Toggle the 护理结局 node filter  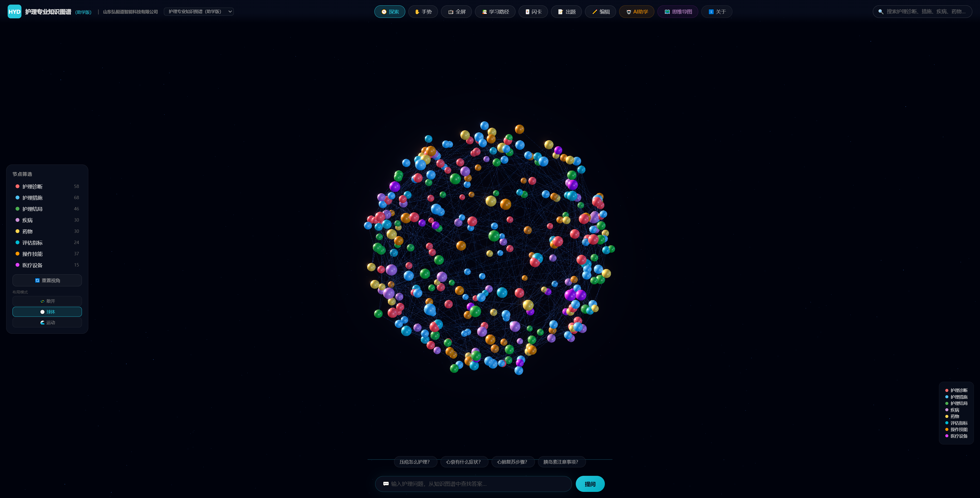pos(47,209)
